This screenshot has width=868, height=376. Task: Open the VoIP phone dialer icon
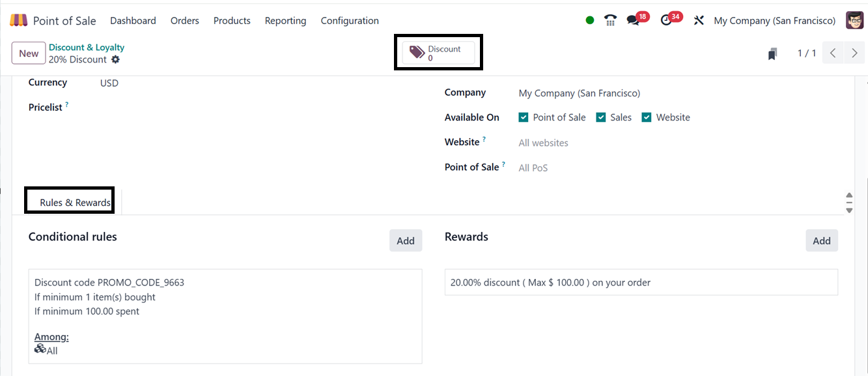pyautogui.click(x=610, y=20)
